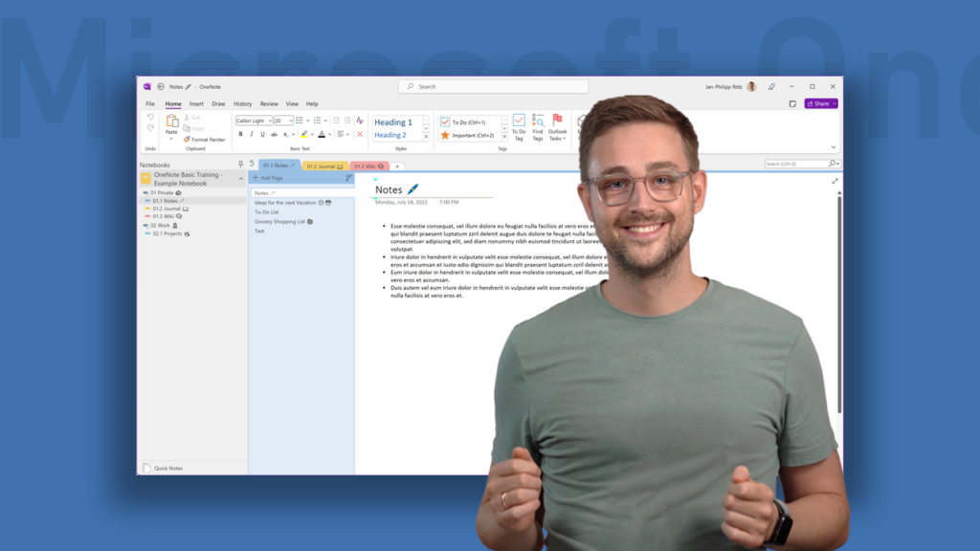This screenshot has height=551, width=980.
Task: Open the Calibri Light font dropdown
Action: [270, 121]
